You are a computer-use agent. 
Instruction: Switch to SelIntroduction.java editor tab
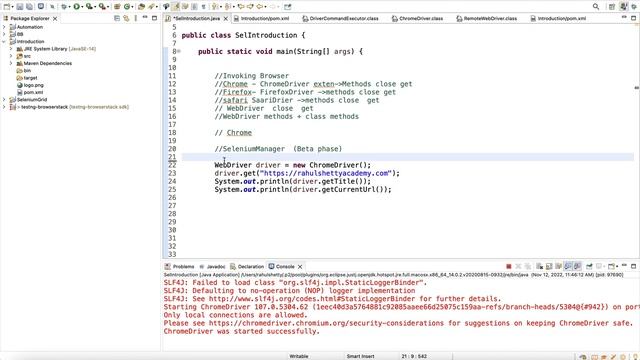(x=196, y=18)
